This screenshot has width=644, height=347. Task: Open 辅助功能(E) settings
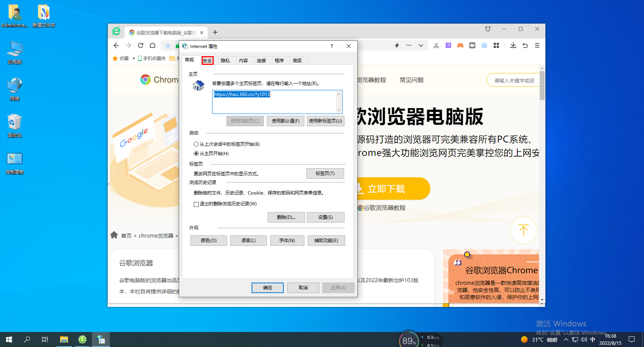point(326,241)
